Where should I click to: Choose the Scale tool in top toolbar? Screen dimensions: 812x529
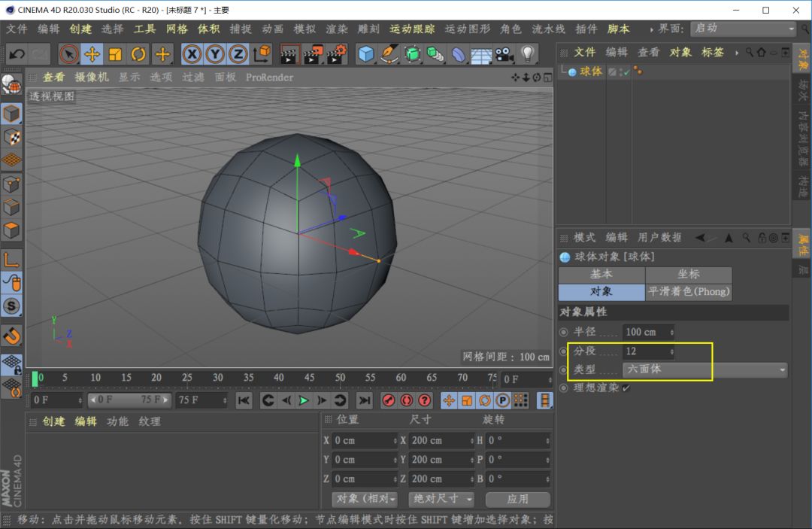116,54
